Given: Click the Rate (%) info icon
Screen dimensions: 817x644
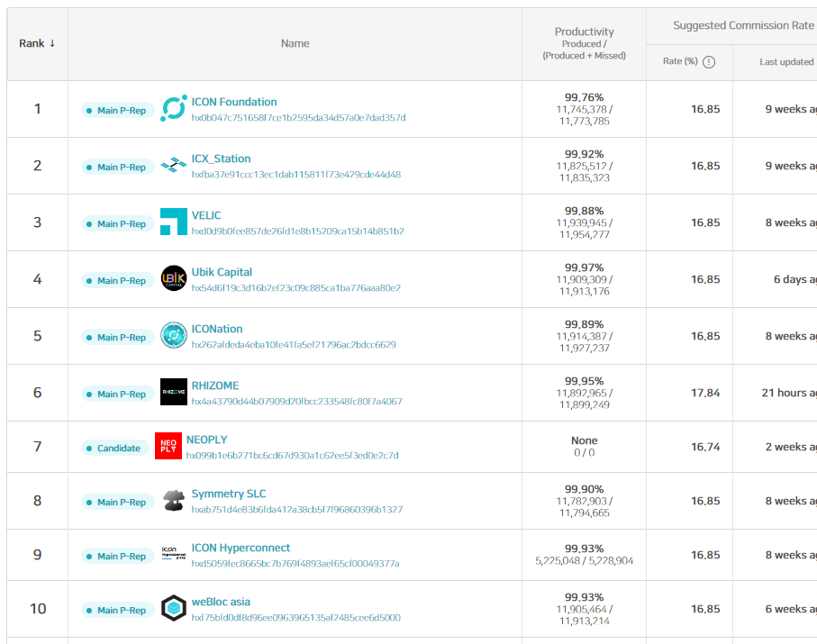Looking at the screenshot, I should (709, 62).
